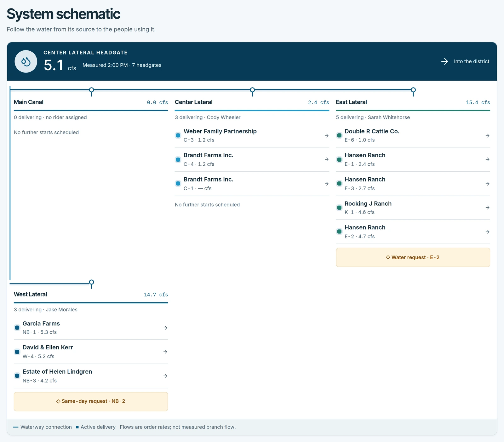The image size is (504, 442).
Task: Click the Main Canal junction node
Action: tap(91, 90)
